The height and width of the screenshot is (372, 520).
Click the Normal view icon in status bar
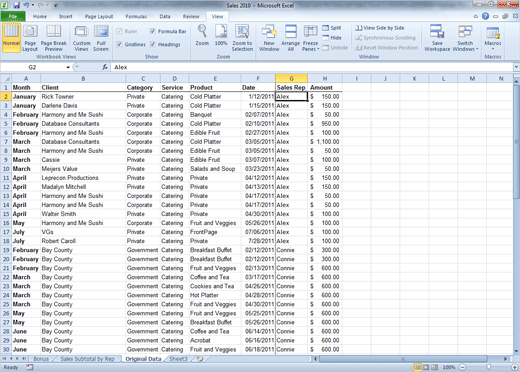(x=417, y=367)
